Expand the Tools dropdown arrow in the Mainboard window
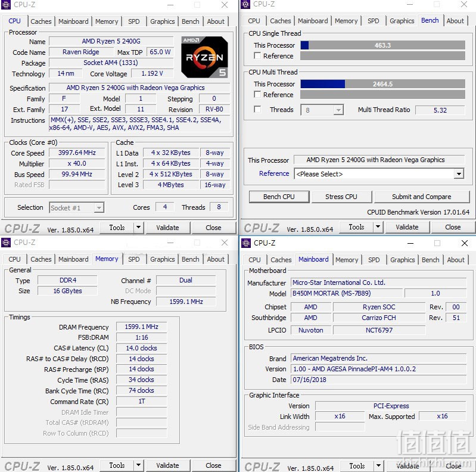This screenshot has width=476, height=472. pyautogui.click(x=379, y=465)
